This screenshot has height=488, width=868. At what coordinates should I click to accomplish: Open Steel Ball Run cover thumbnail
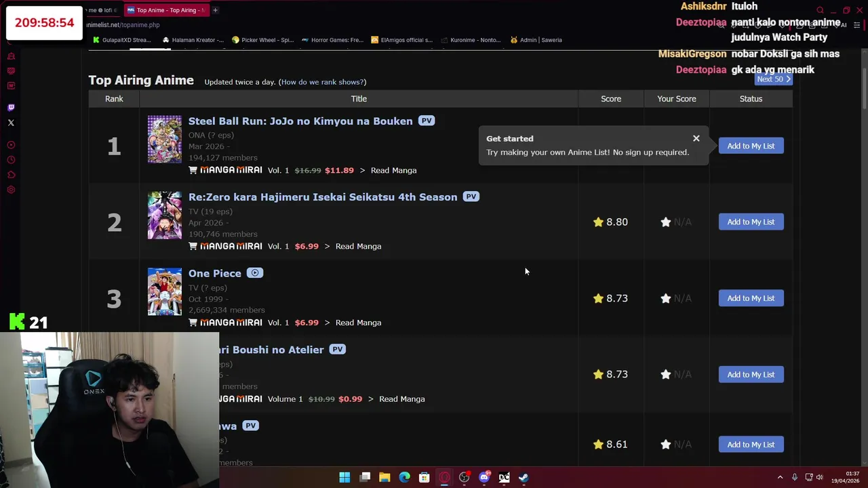(165, 139)
